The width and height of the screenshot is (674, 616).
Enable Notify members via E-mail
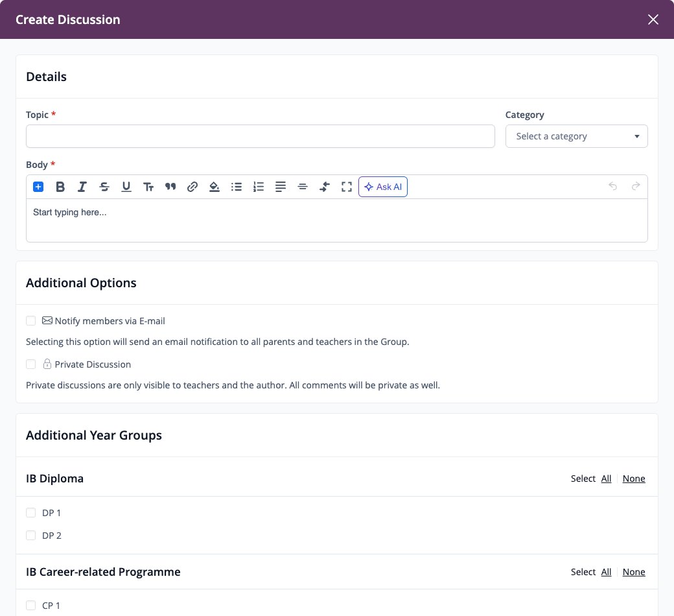click(x=31, y=321)
